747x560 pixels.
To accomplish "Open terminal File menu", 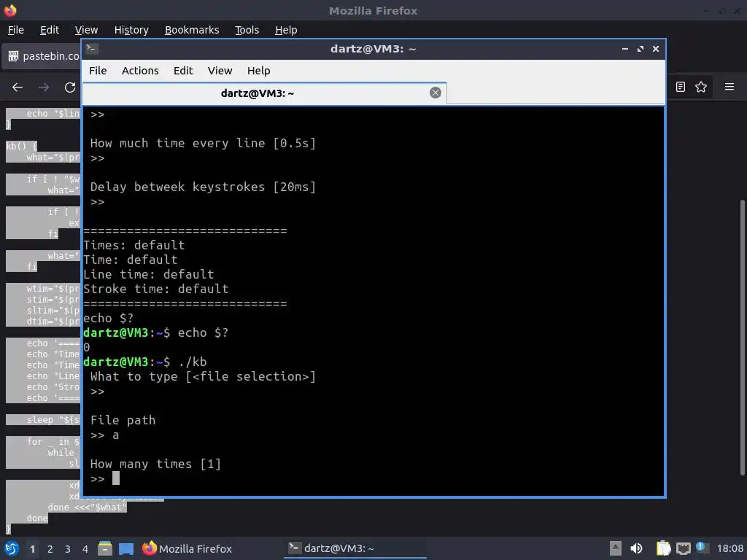I will point(98,71).
